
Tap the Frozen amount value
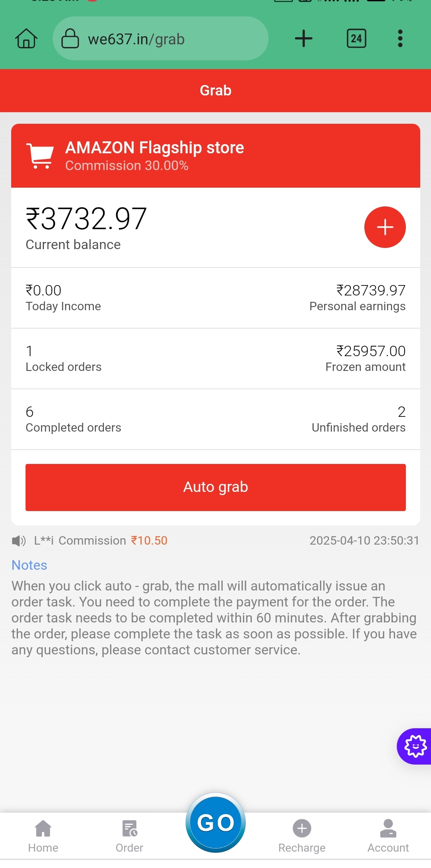[371, 351]
